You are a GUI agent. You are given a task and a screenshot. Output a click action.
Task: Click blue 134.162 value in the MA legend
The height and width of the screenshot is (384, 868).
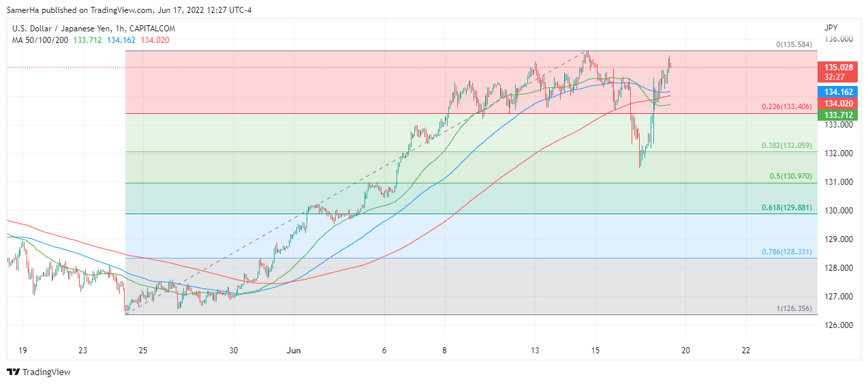coord(123,40)
